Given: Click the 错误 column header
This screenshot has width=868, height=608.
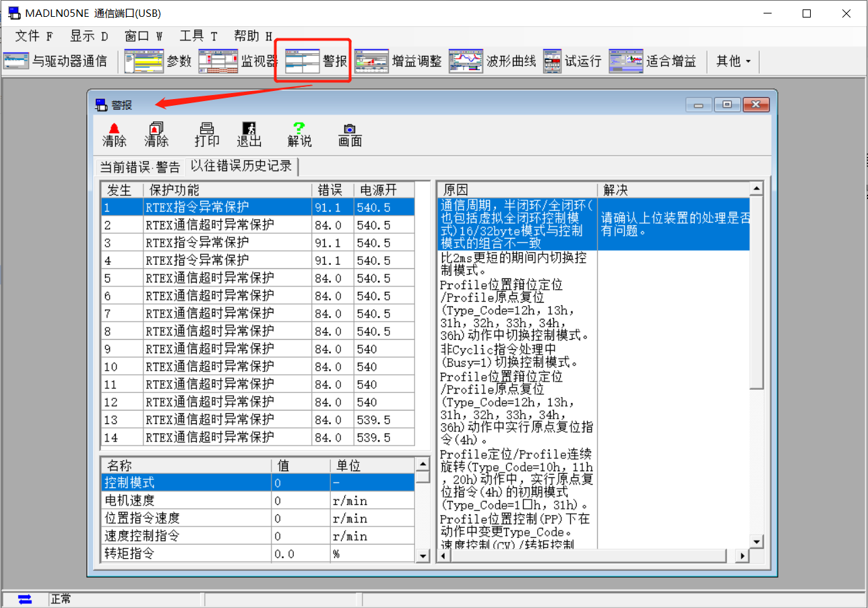Looking at the screenshot, I should pos(333,190).
